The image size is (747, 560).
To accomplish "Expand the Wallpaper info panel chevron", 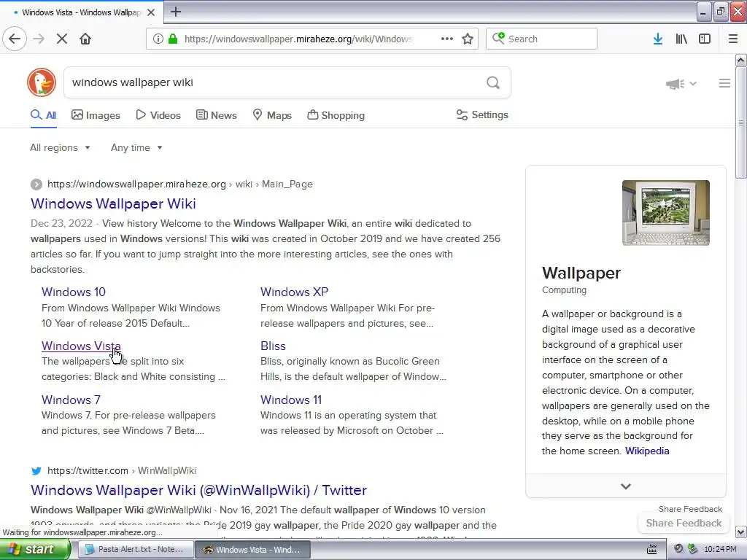I will pyautogui.click(x=626, y=486).
